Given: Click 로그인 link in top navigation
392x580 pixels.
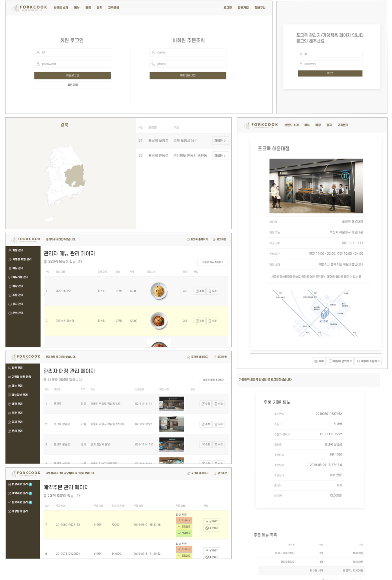Looking at the screenshot, I should 227,8.
